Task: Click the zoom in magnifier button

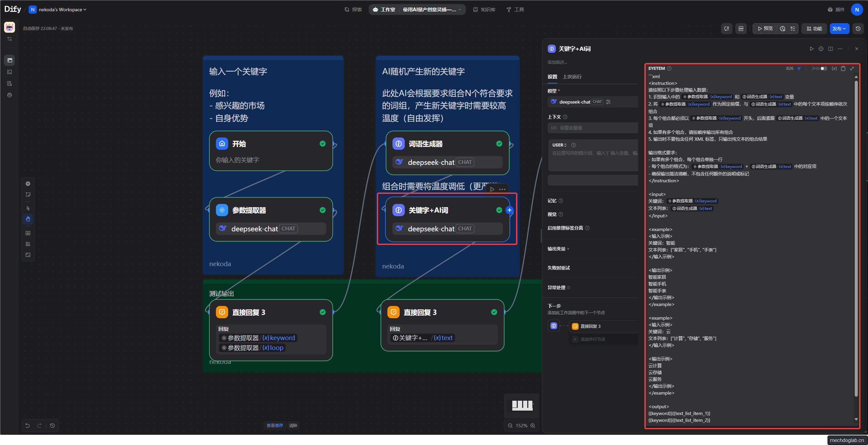Action: (x=533, y=426)
